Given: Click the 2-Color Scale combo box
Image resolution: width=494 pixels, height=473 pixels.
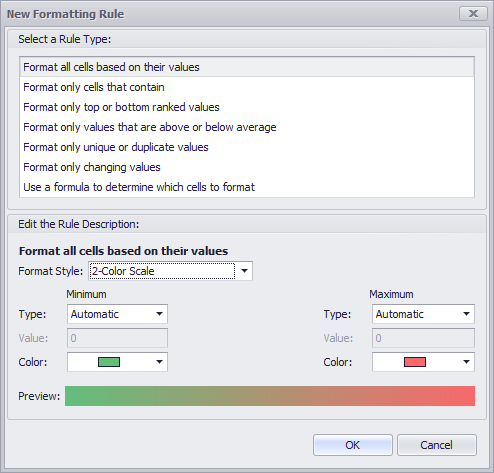Looking at the screenshot, I should point(170,271).
